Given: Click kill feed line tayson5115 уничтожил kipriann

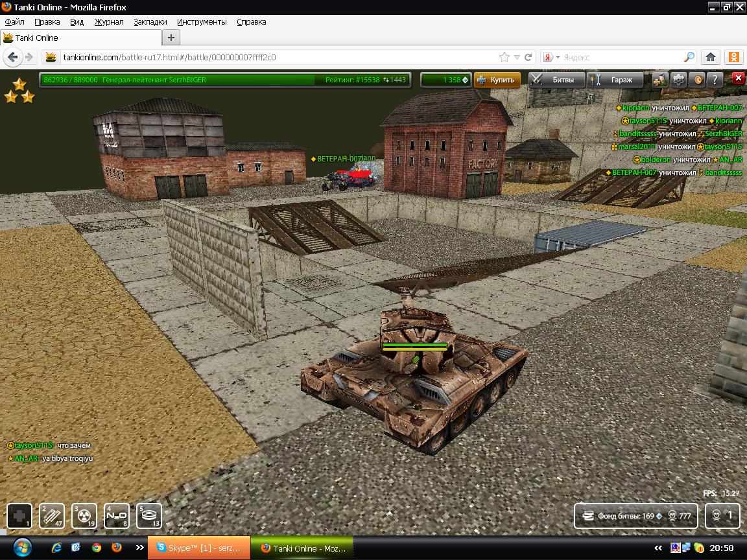Looking at the screenshot, I should tap(682, 121).
